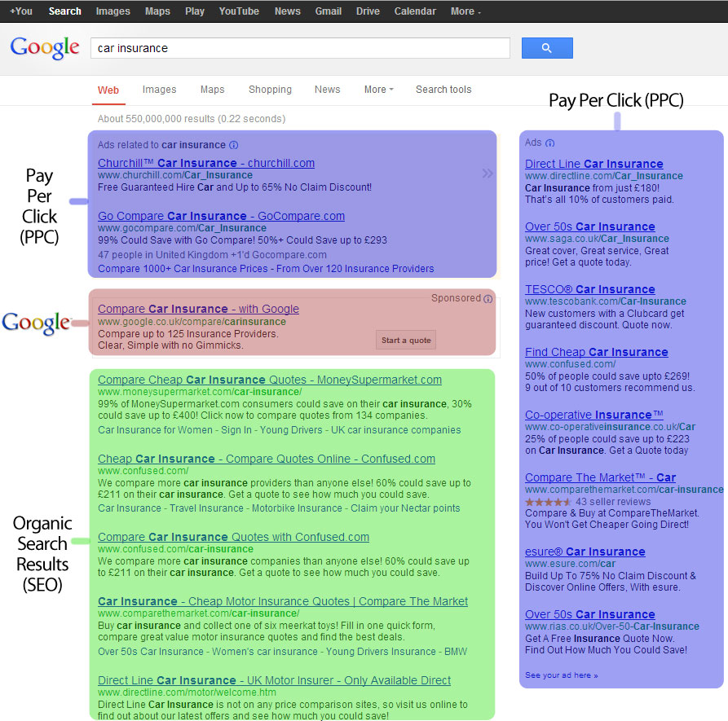Click the double-chevron arrow beside Churchill ad
728x721 pixels.
488,174
